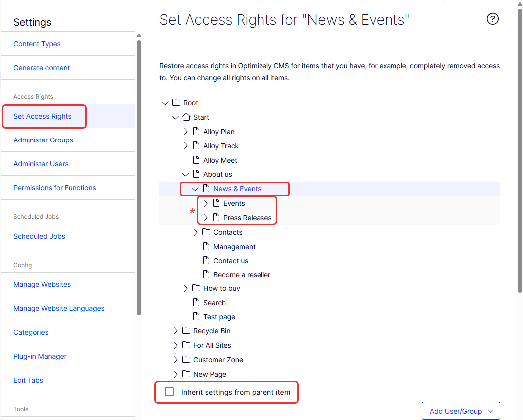Select Become a reseller in tree
The image size is (523, 420).
(242, 275)
